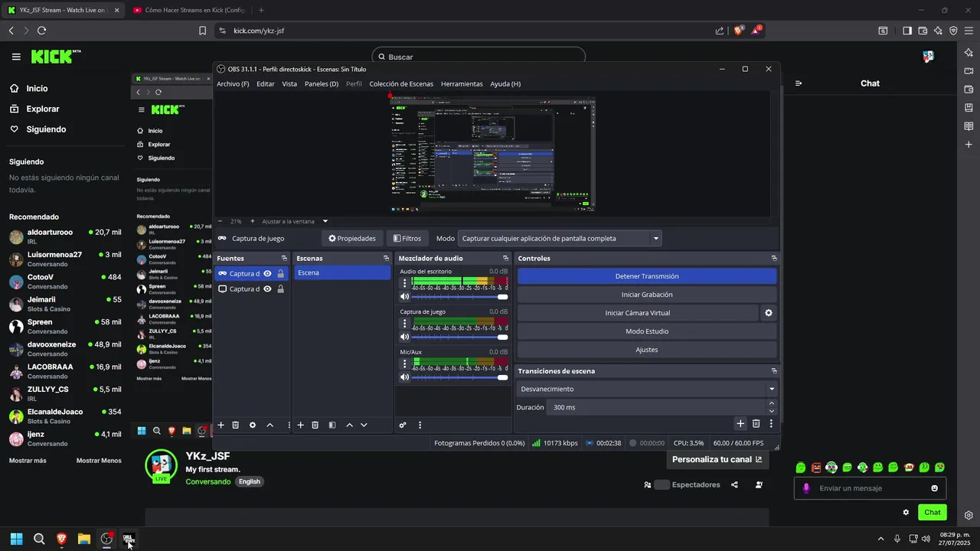Open audio mixer toolbar three-dot menu
980x551 pixels.
point(420,425)
